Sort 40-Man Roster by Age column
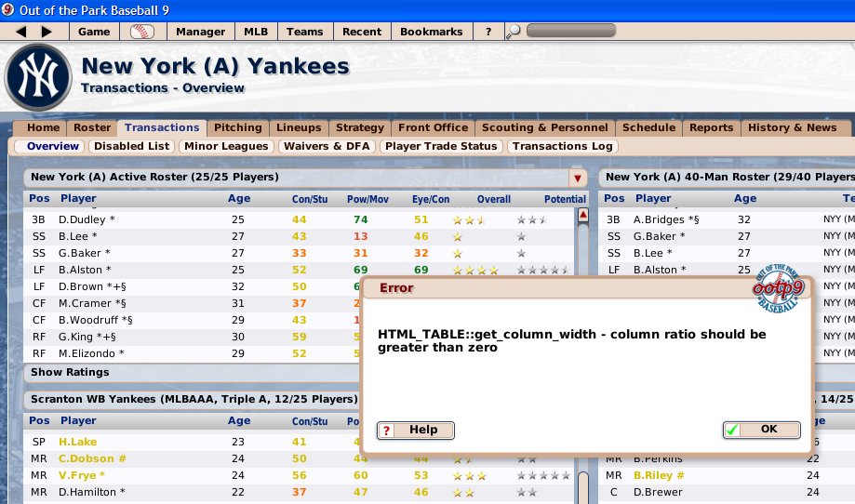 745,198
